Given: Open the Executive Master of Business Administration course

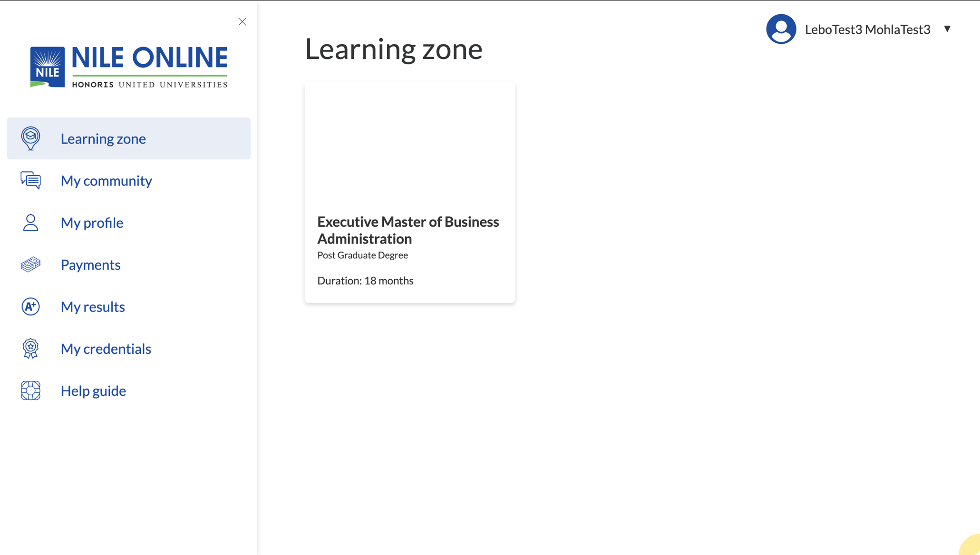Looking at the screenshot, I should point(408,230).
